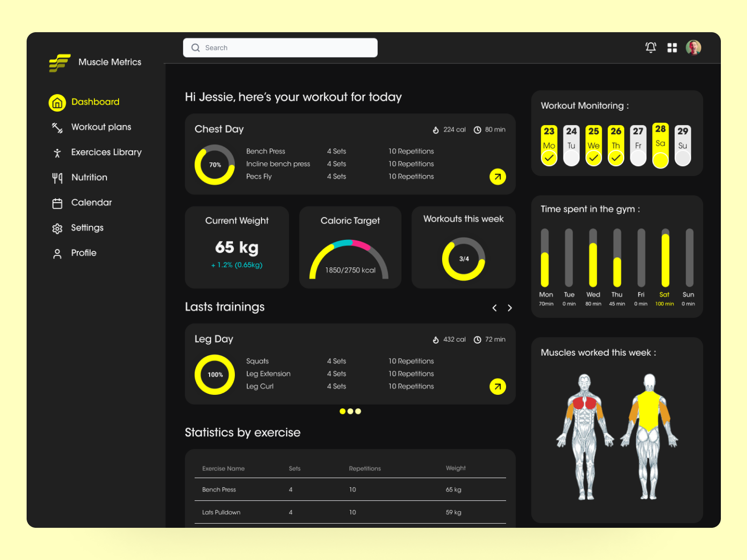Open Chest Day details with the arrow button

[x=498, y=177]
